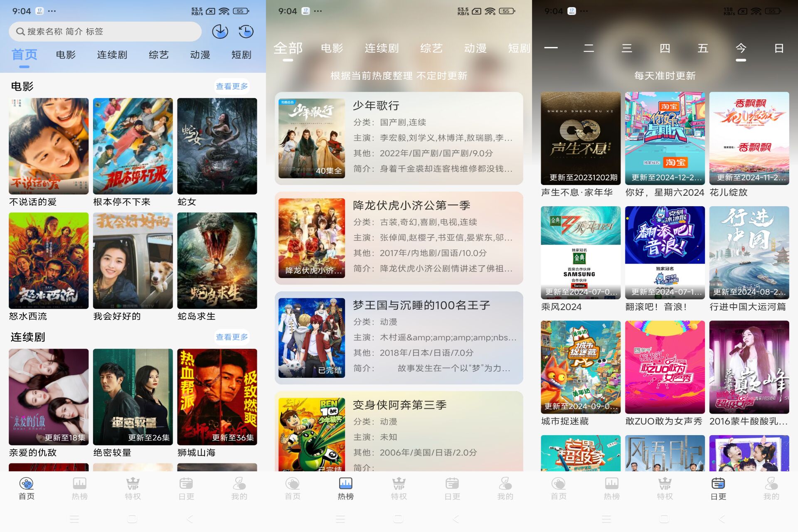This screenshot has height=532, width=798.
Task: Tap the download icon beside the search bar
Action: [x=220, y=31]
